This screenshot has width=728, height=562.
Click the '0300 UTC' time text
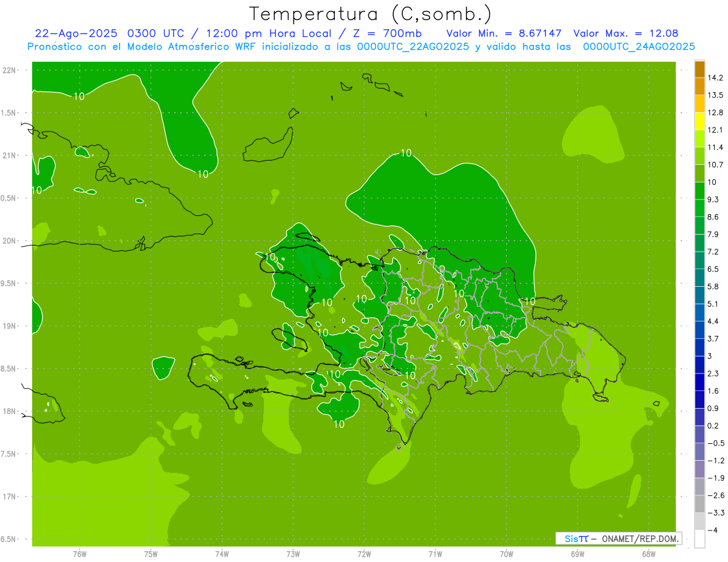click(157, 33)
